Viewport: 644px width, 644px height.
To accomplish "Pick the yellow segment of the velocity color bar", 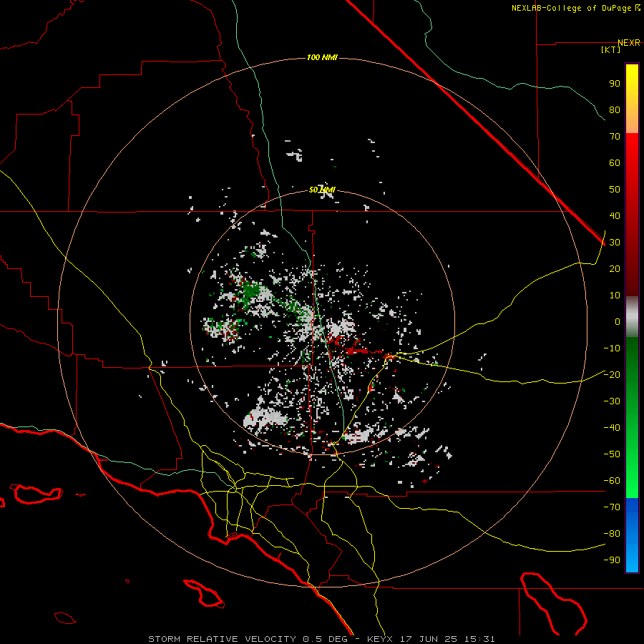I will [632, 99].
